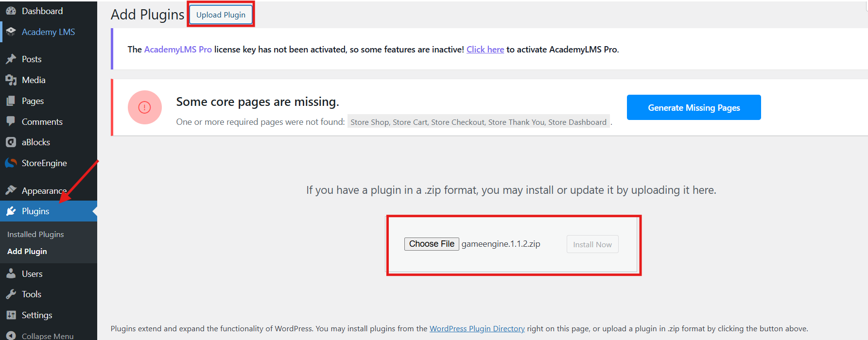This screenshot has width=868, height=340.
Task: Click the Comments speech bubble icon
Action: pyautogui.click(x=11, y=121)
